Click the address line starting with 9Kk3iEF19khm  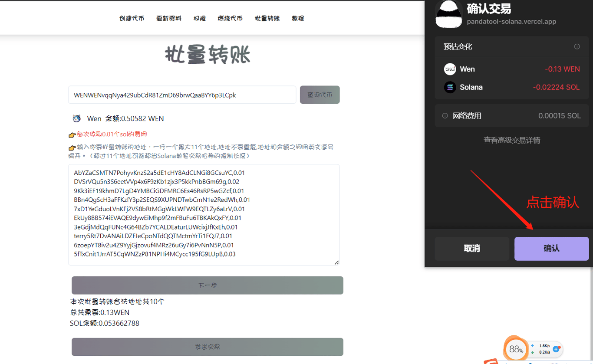(x=159, y=191)
